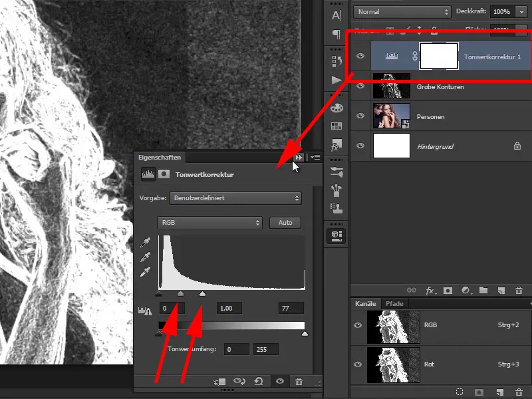Hide the Hintergrund layer
532x399 pixels.
click(x=360, y=146)
